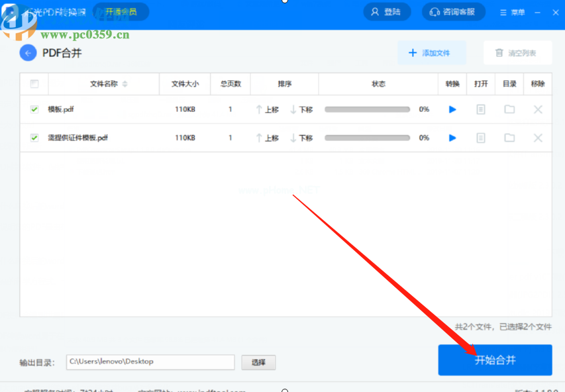Uncheck the 需提供证件模板.pdf checkbox
565x392 pixels.
34,138
